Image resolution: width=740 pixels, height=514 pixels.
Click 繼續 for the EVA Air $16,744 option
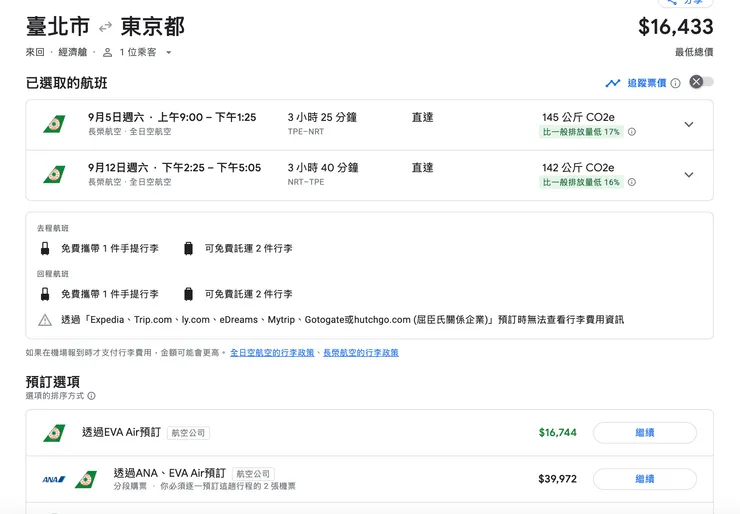pos(645,433)
